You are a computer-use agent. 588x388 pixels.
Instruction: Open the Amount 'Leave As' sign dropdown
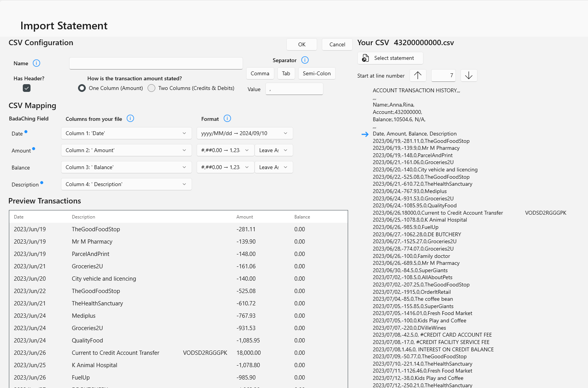(x=274, y=150)
